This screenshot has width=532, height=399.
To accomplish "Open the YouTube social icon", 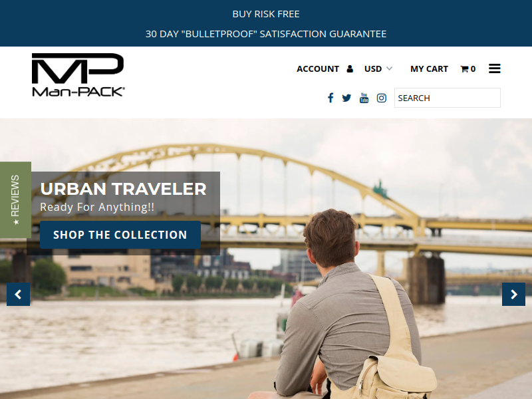I will coord(364,98).
